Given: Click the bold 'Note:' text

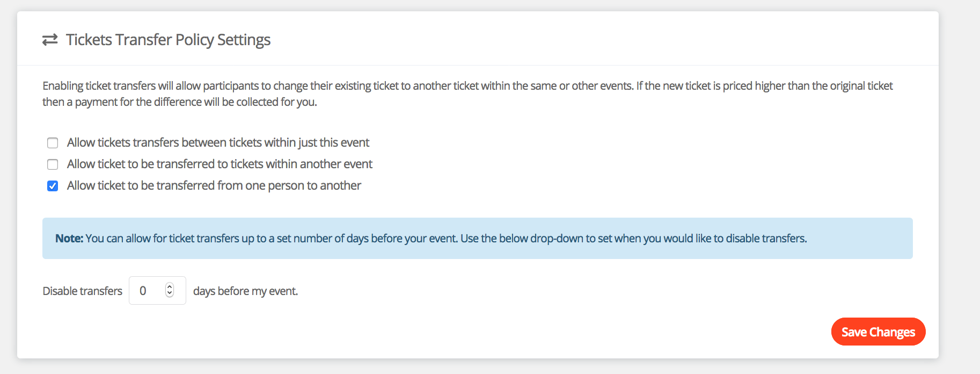Looking at the screenshot, I should pos(69,239).
